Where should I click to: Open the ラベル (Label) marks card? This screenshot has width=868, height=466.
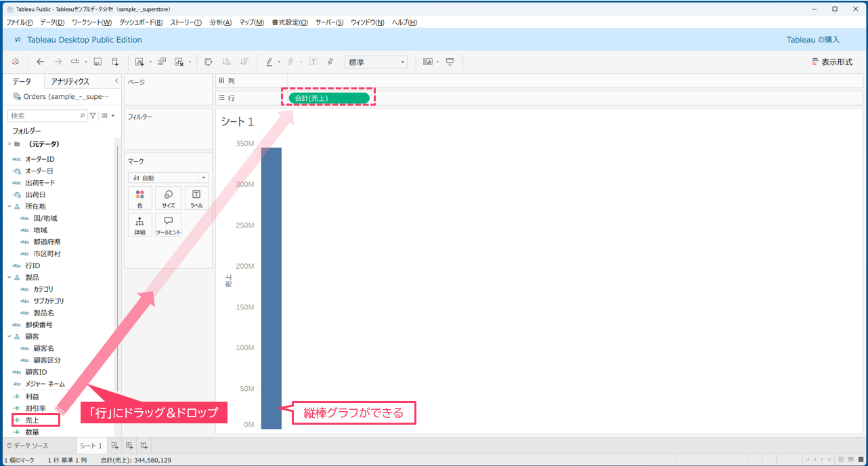point(196,198)
